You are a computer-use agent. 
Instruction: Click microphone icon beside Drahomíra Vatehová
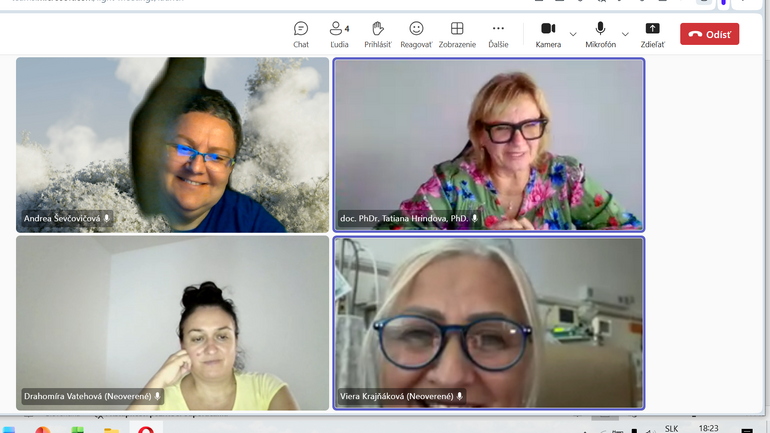pos(158,396)
